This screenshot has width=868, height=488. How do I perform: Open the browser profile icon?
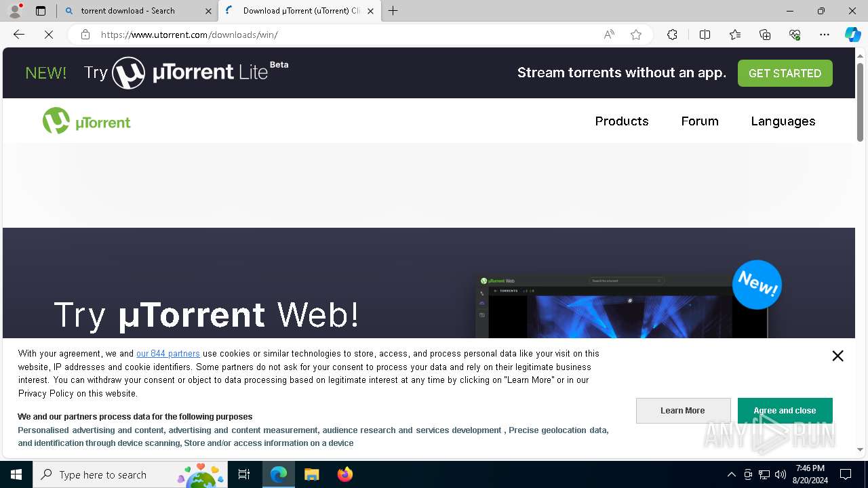15,11
